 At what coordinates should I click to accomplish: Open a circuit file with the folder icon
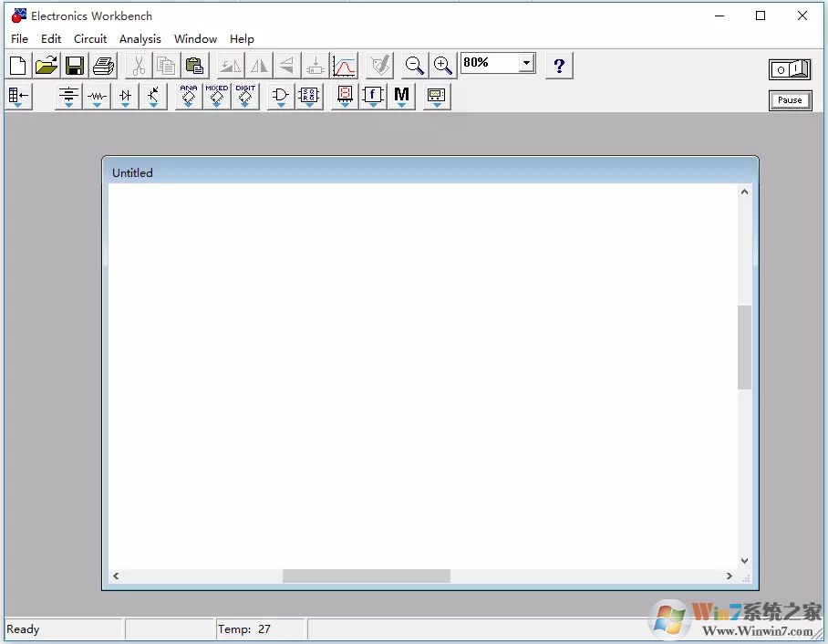point(47,66)
